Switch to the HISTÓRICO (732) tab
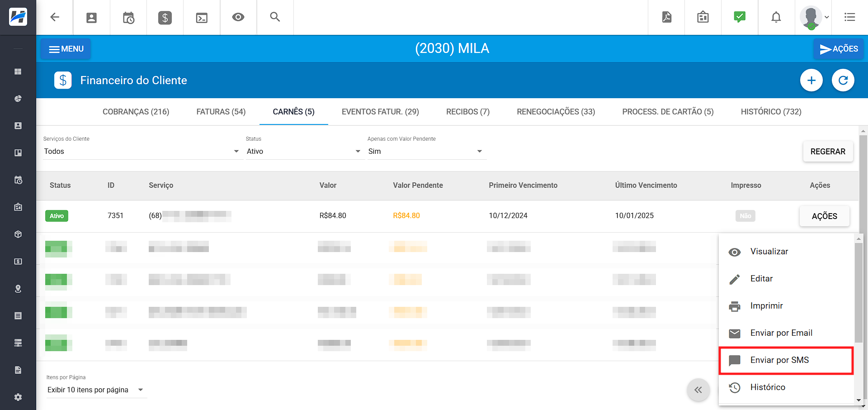 click(x=771, y=112)
